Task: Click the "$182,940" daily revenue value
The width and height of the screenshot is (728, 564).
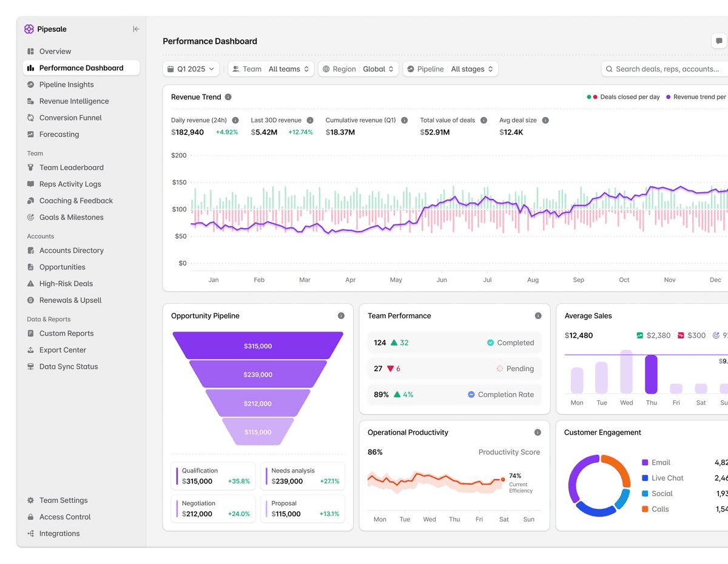Action: click(x=187, y=132)
